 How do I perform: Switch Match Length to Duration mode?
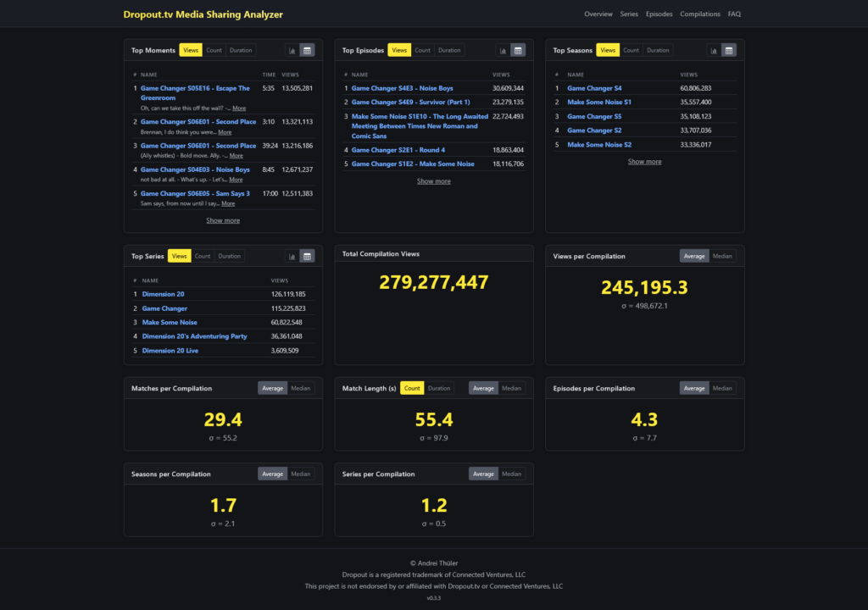(x=439, y=388)
